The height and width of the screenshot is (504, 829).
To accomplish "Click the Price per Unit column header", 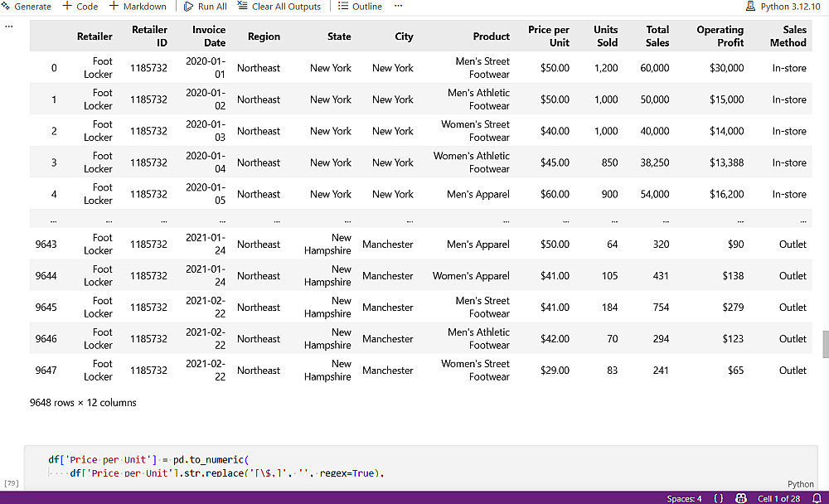I will click(549, 36).
